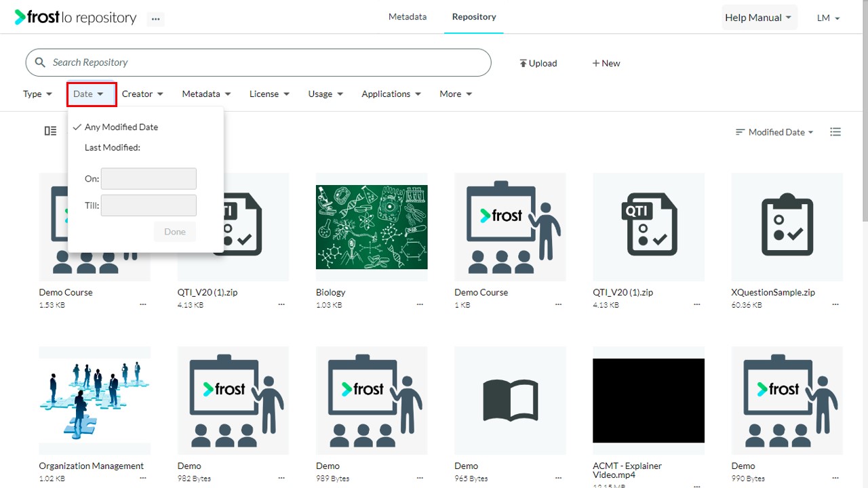This screenshot has height=488, width=868.
Task: Open the Biology thumbnail
Action: click(372, 227)
